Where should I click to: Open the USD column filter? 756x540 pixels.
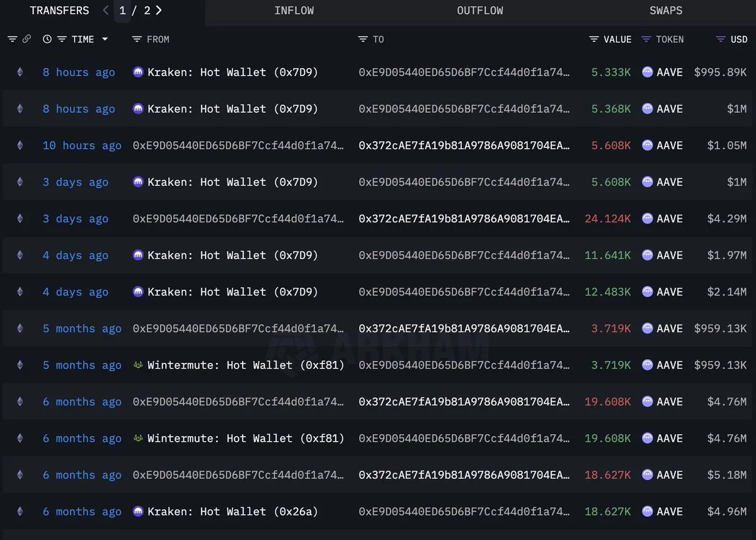click(721, 39)
